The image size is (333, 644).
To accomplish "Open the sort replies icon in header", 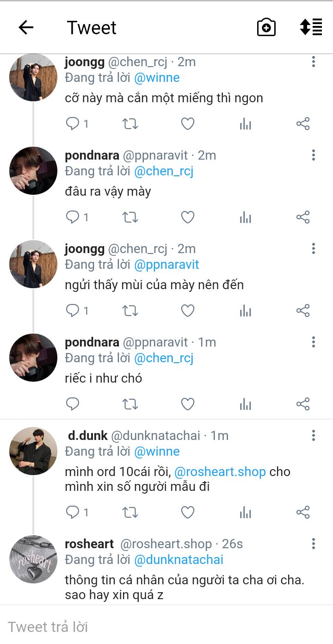I will point(311,27).
